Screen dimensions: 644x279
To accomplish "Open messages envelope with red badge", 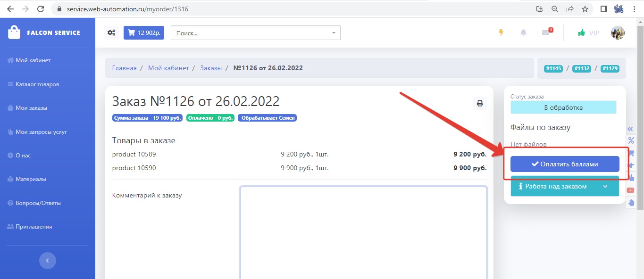I will [x=546, y=33].
